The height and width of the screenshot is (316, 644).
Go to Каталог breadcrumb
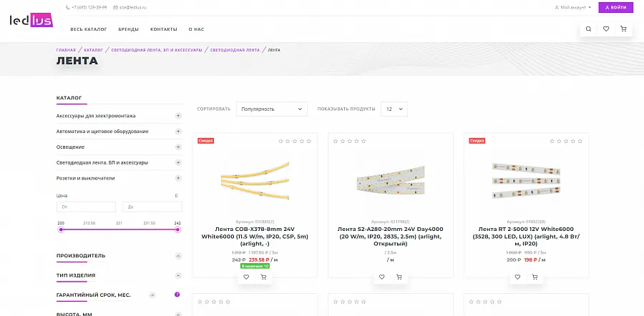94,50
